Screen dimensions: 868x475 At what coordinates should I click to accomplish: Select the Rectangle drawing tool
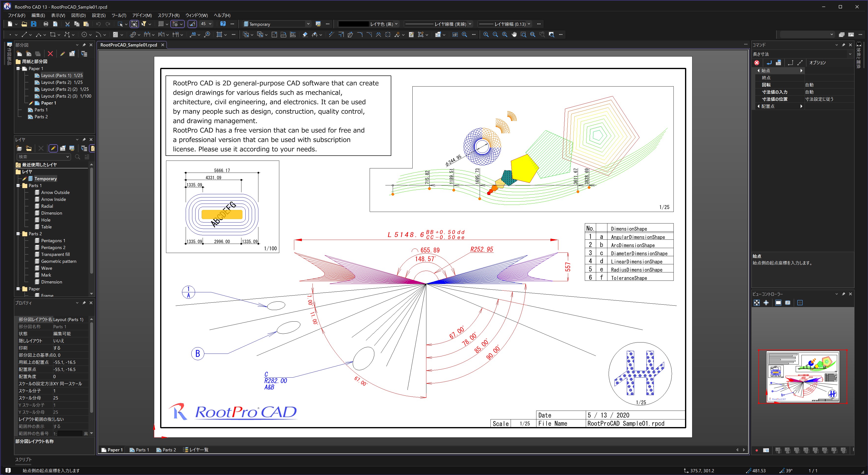pyautogui.click(x=53, y=34)
